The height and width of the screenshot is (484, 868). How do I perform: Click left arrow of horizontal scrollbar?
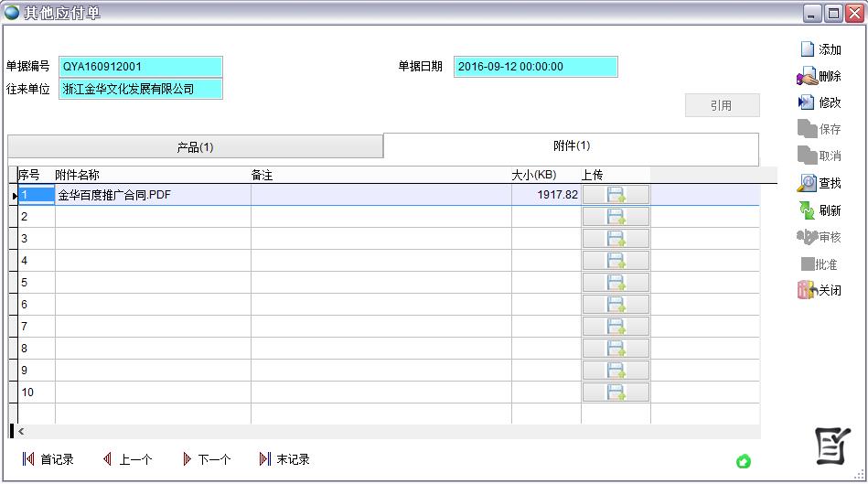[21, 431]
